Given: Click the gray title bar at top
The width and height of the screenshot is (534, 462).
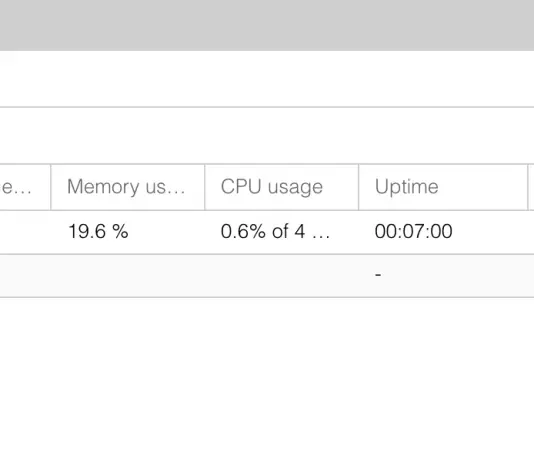Looking at the screenshot, I should [267, 25].
